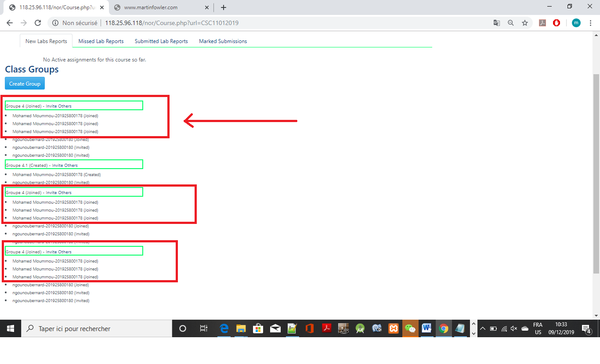Go back using the browser back arrow
Screen dimensions: 600x364
click(x=10, y=23)
